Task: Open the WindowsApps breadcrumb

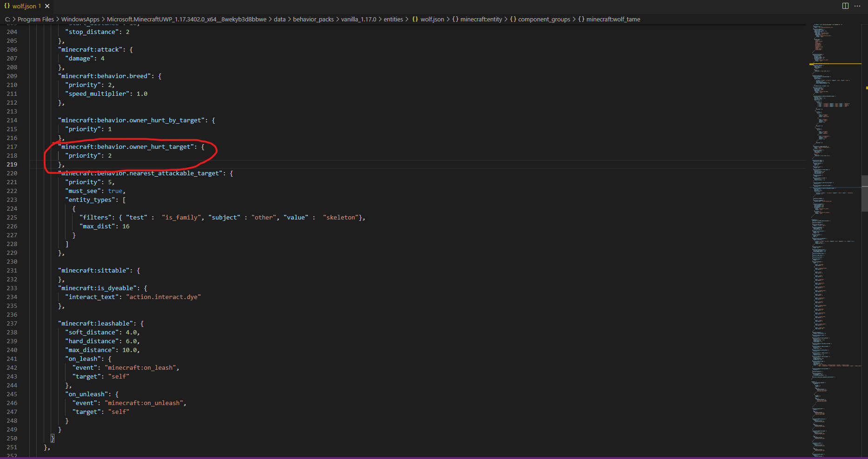Action: click(80, 19)
